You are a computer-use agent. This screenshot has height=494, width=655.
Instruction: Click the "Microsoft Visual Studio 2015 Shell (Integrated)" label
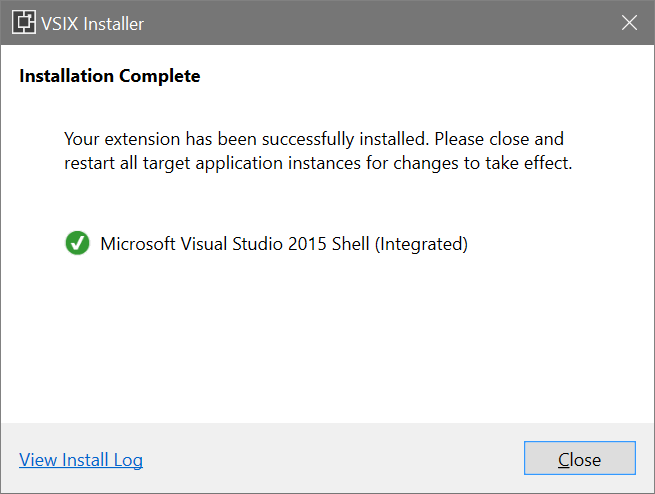pyautogui.click(x=284, y=243)
